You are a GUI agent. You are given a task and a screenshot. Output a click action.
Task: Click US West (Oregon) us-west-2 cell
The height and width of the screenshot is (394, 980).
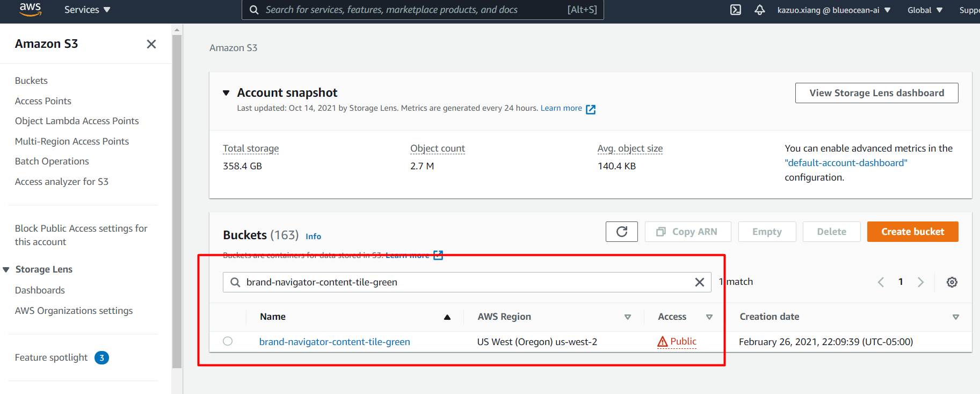(537, 342)
